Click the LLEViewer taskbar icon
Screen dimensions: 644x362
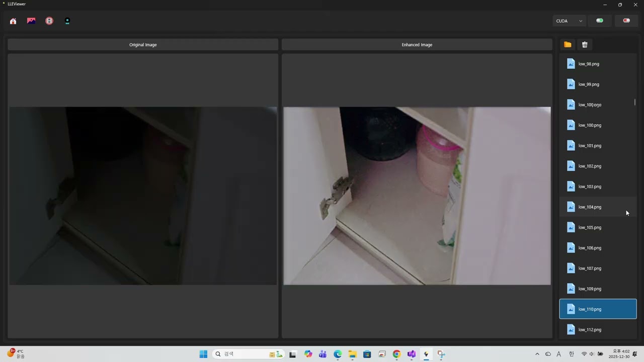tap(426, 354)
